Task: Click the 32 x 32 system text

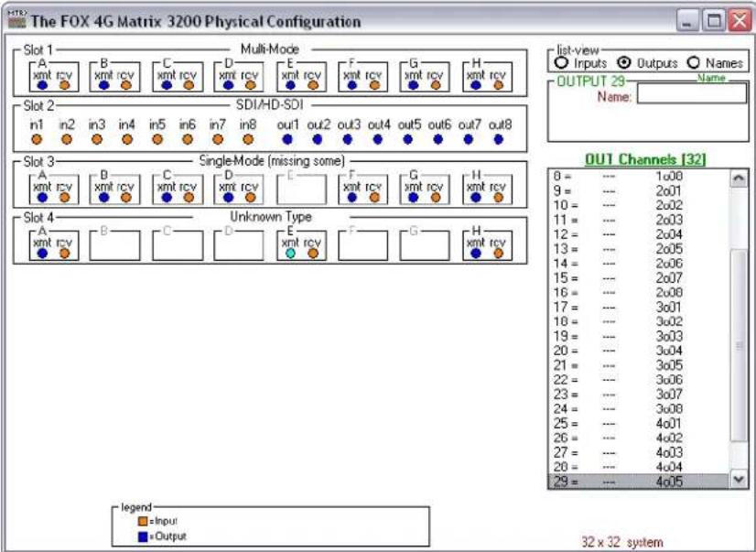Action: (x=622, y=542)
